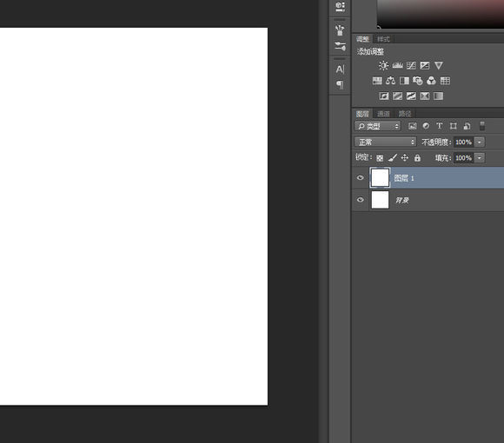Add a Levels adjustment
504x443 pixels.
(397, 65)
